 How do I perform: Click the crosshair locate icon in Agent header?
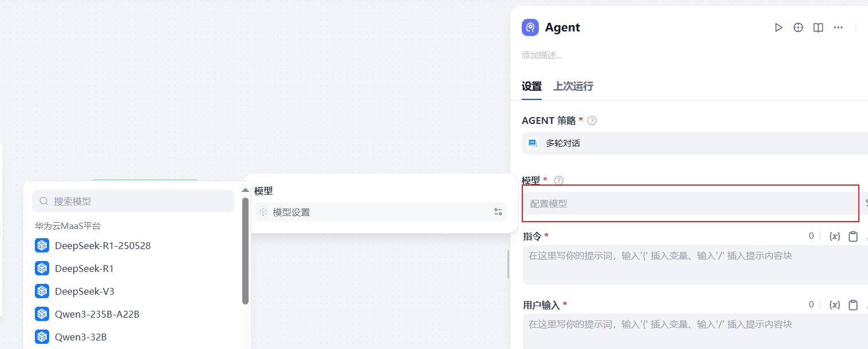[x=798, y=27]
